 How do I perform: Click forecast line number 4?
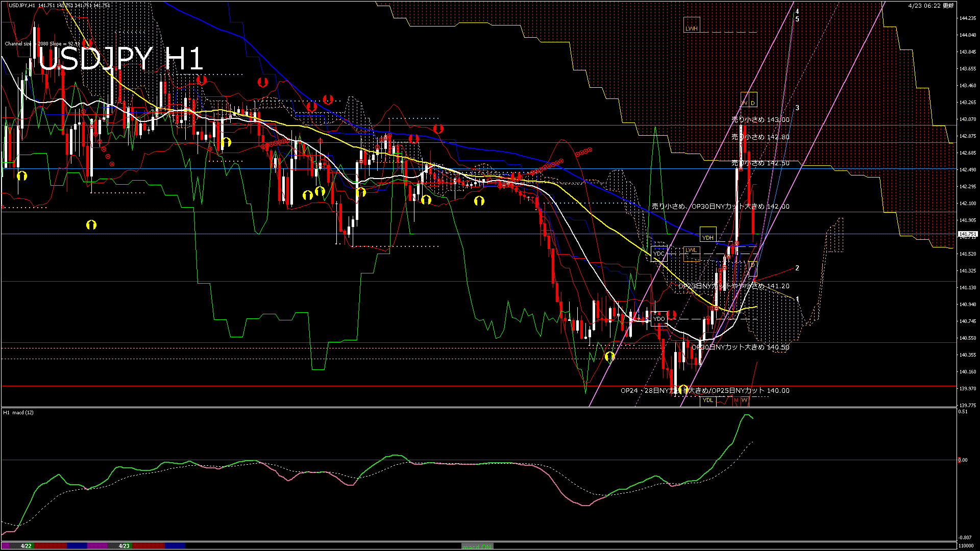click(x=797, y=11)
